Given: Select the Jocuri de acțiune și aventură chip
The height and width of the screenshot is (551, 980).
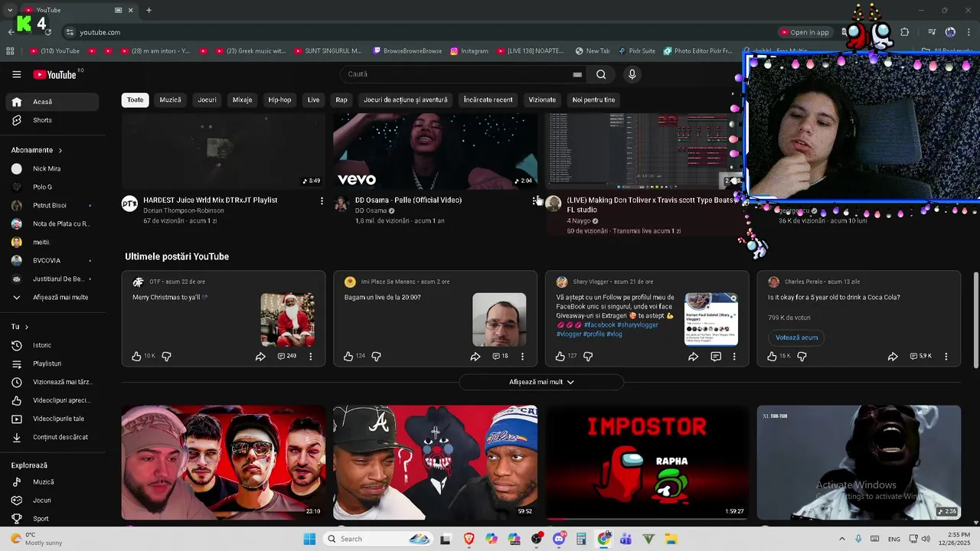Looking at the screenshot, I should pos(405,99).
